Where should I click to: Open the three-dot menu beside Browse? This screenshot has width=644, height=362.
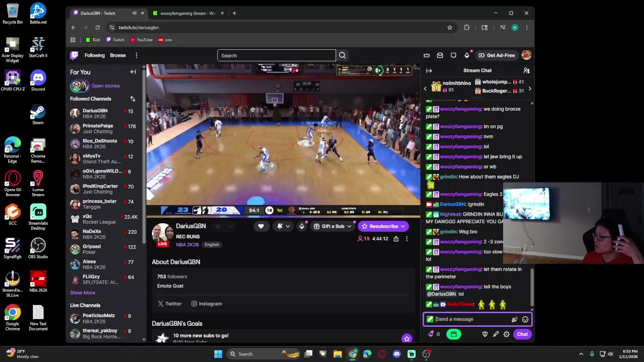click(136, 55)
